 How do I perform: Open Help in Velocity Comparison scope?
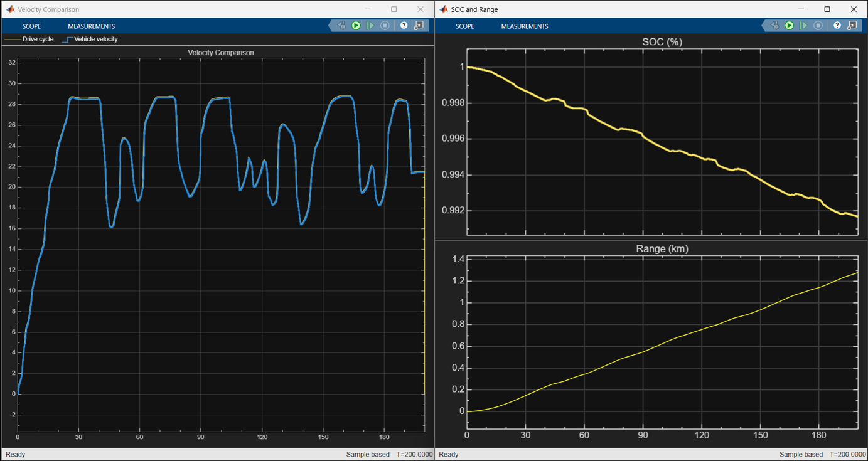[x=404, y=26]
